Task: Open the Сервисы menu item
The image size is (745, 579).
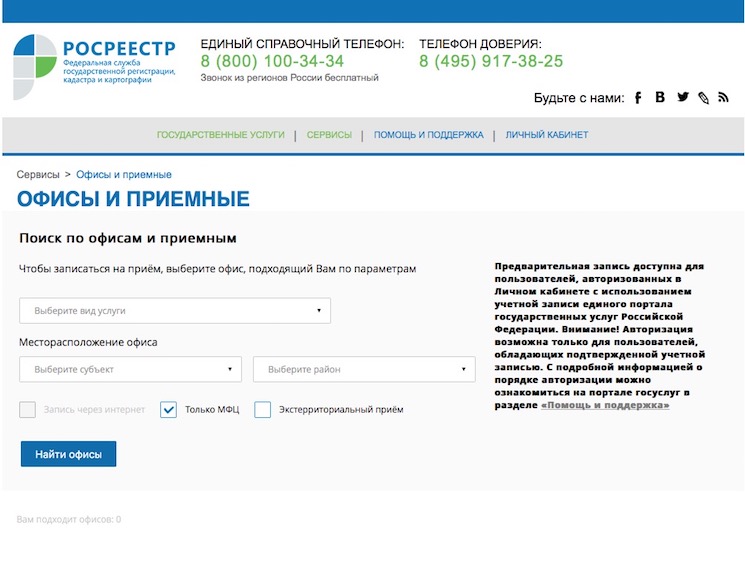Action: coord(329,135)
